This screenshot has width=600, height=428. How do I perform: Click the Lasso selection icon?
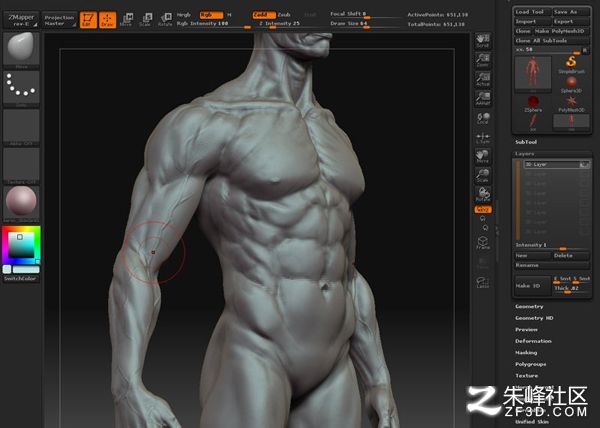click(x=483, y=283)
